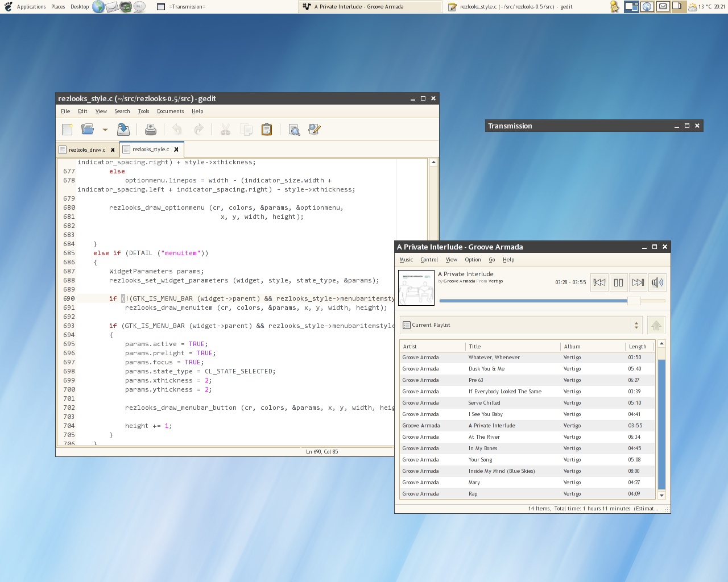Screen dimensions: 728x582
Task: Open the top panel Desktop menu
Action: pos(80,7)
